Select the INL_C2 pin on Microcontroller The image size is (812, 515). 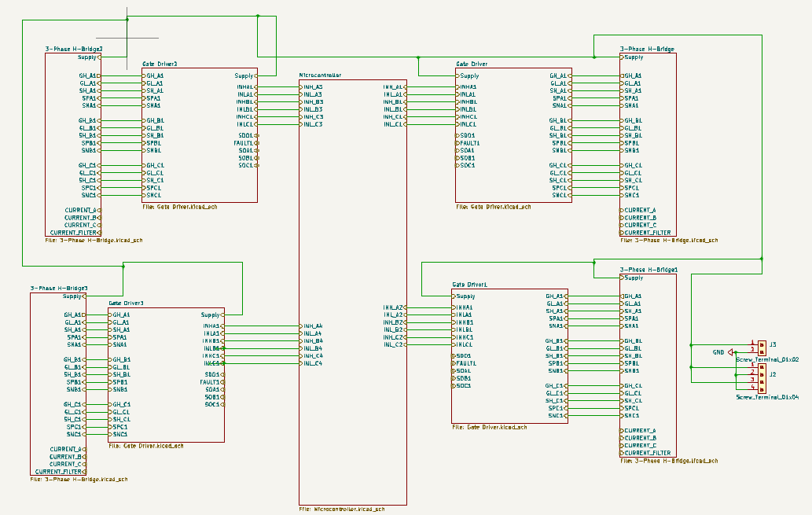click(395, 344)
